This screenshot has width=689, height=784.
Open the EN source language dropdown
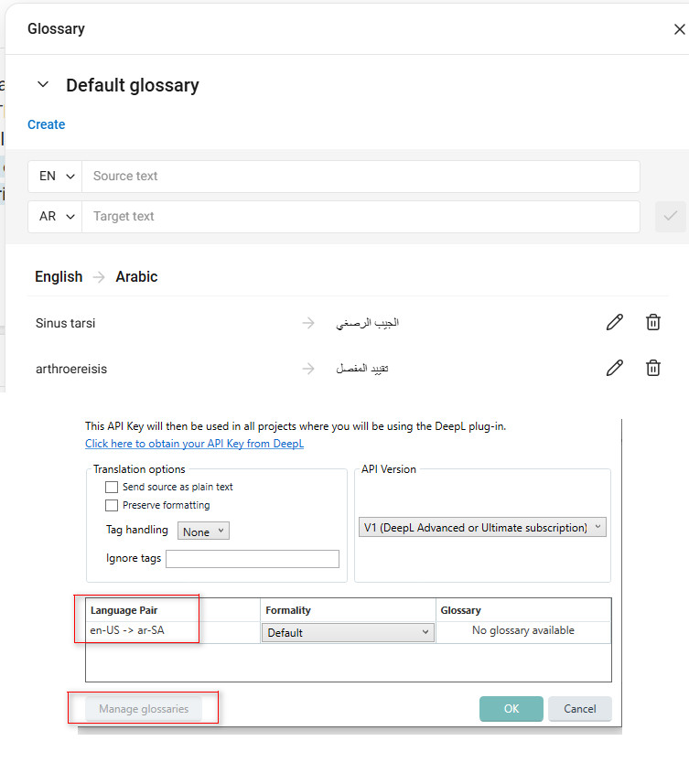pos(55,176)
